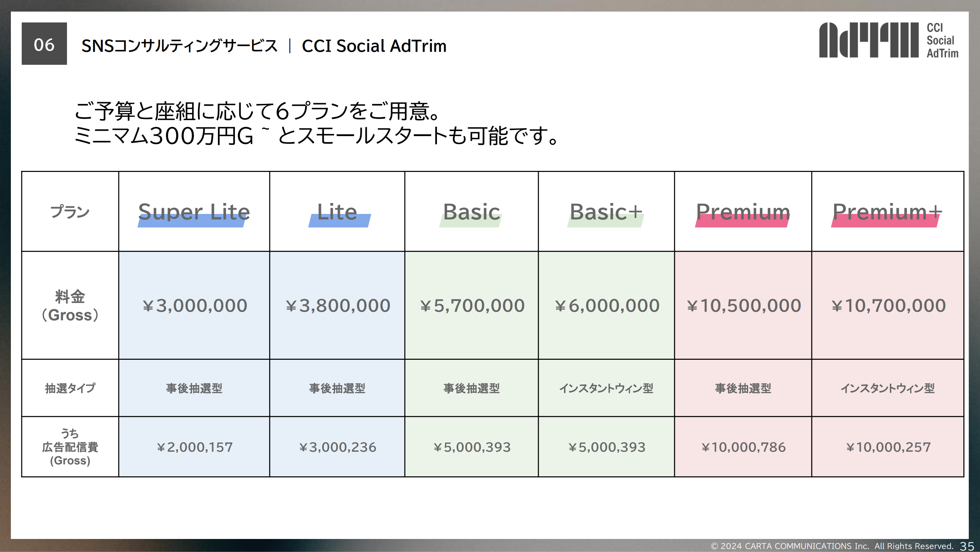Click the price '¥3,800,000'
Viewport: 980px width, 552px height.
(x=337, y=306)
